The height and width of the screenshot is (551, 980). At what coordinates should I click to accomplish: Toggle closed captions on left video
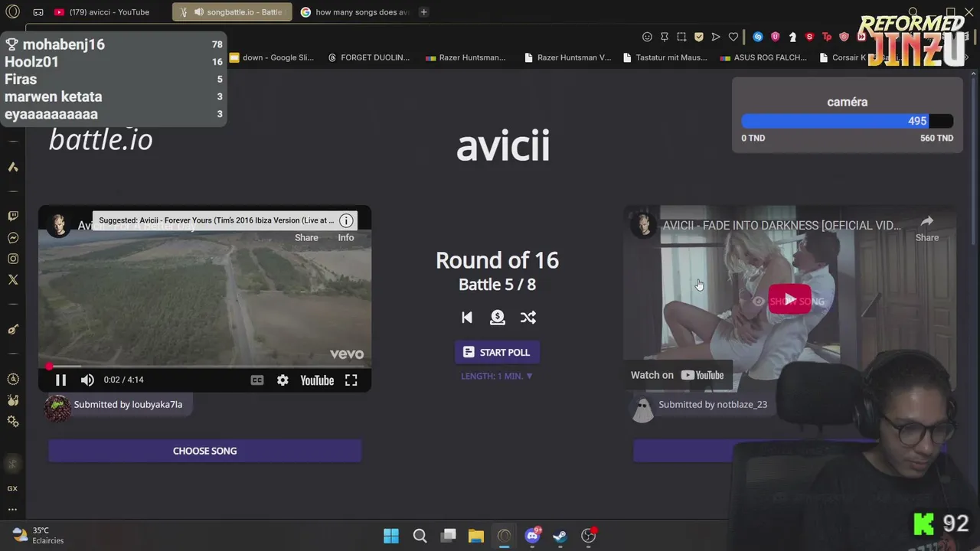click(x=257, y=380)
